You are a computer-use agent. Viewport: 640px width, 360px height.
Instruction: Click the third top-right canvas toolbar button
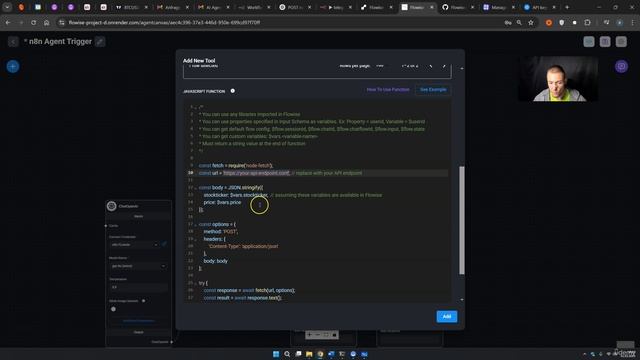pos(621,42)
